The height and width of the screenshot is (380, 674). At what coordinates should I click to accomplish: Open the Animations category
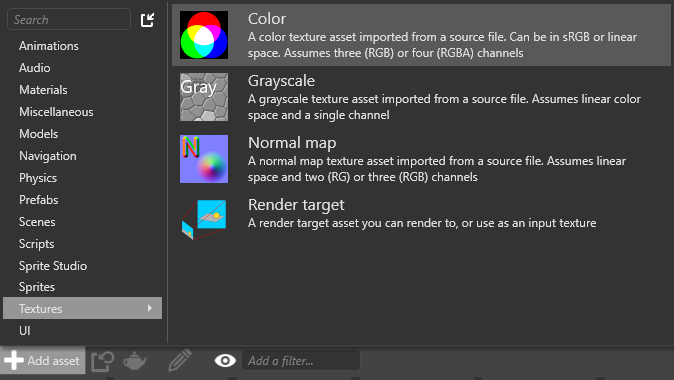tap(49, 46)
